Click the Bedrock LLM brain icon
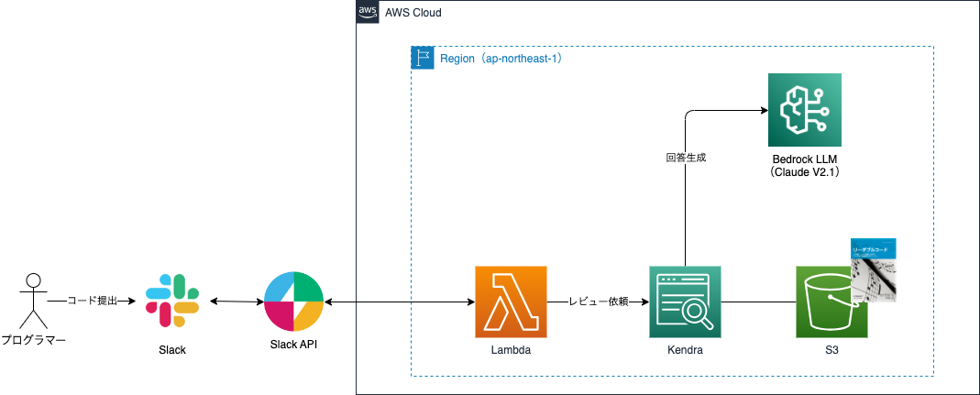 [804, 110]
